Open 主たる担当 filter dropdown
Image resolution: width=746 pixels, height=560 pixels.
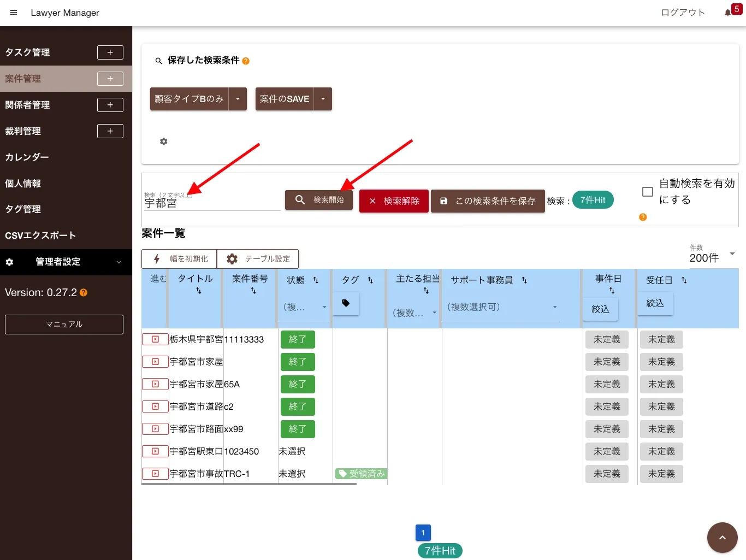[x=415, y=313]
